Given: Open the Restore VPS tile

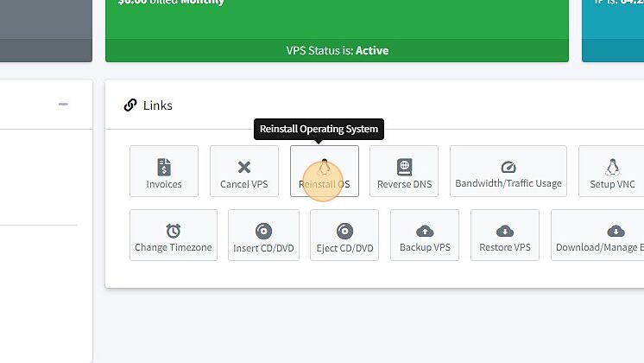Looking at the screenshot, I should click(x=505, y=235).
